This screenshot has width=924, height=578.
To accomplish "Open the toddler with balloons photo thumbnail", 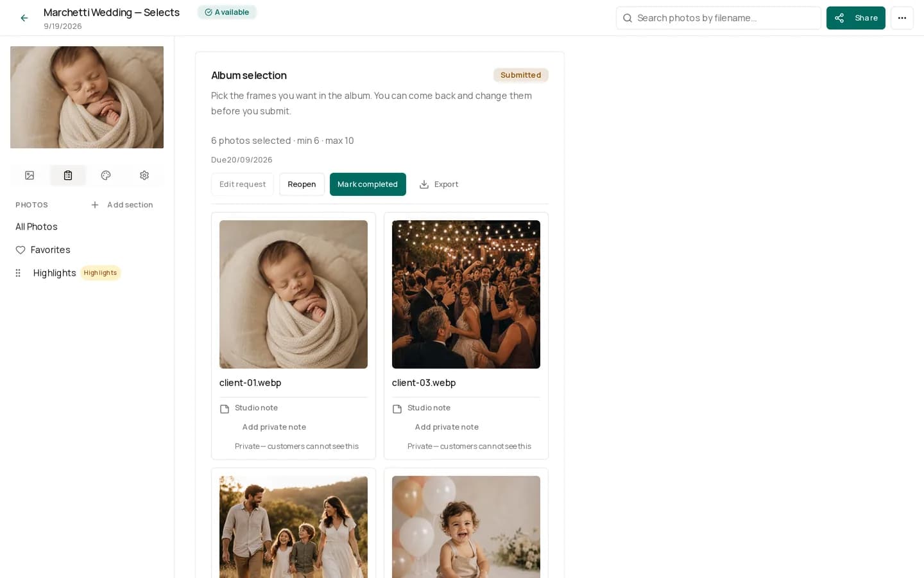I will coord(466,527).
